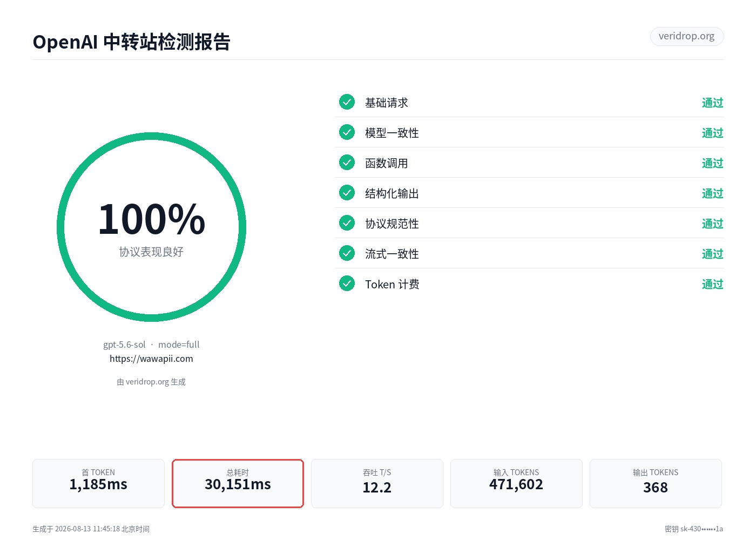Screen dimensions: 756x540
Task: Select the 首 TOKEN 1,185ms card
Action: coord(98,483)
